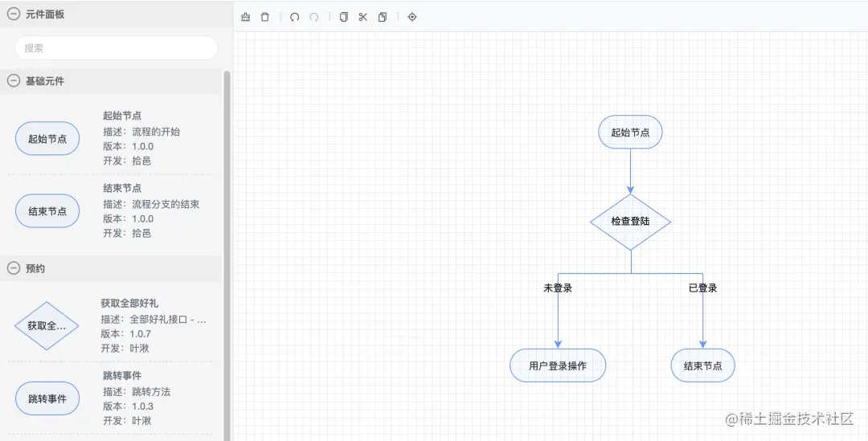This screenshot has width=868, height=441.
Task: Select the 结束节点 component in the panel
Action: [47, 210]
